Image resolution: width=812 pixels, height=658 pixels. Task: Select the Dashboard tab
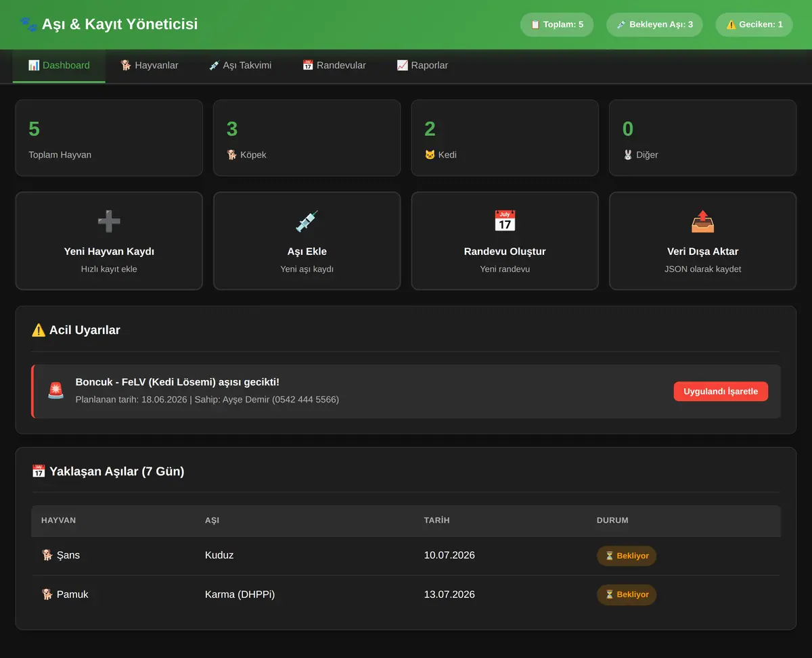click(59, 66)
